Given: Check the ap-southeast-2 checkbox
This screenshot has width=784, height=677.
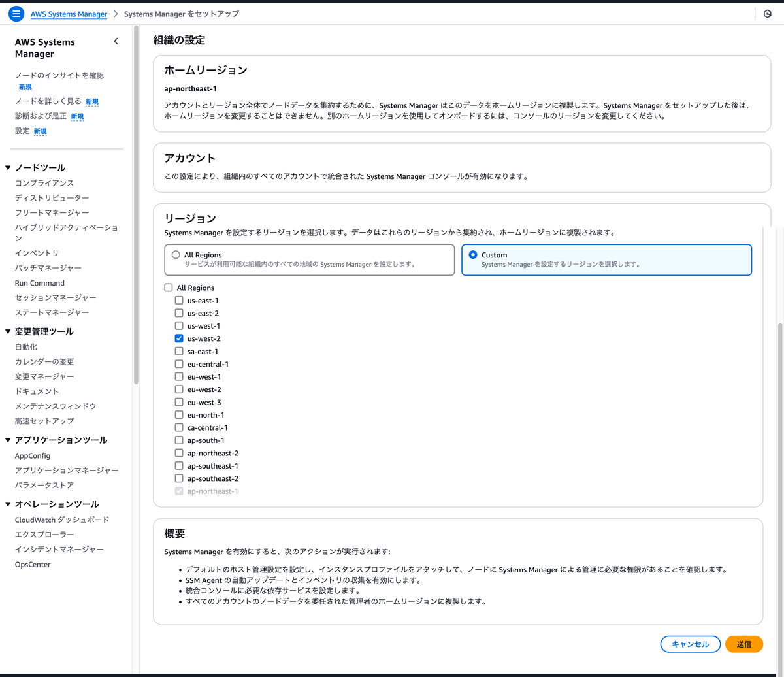Looking at the screenshot, I should [x=179, y=478].
